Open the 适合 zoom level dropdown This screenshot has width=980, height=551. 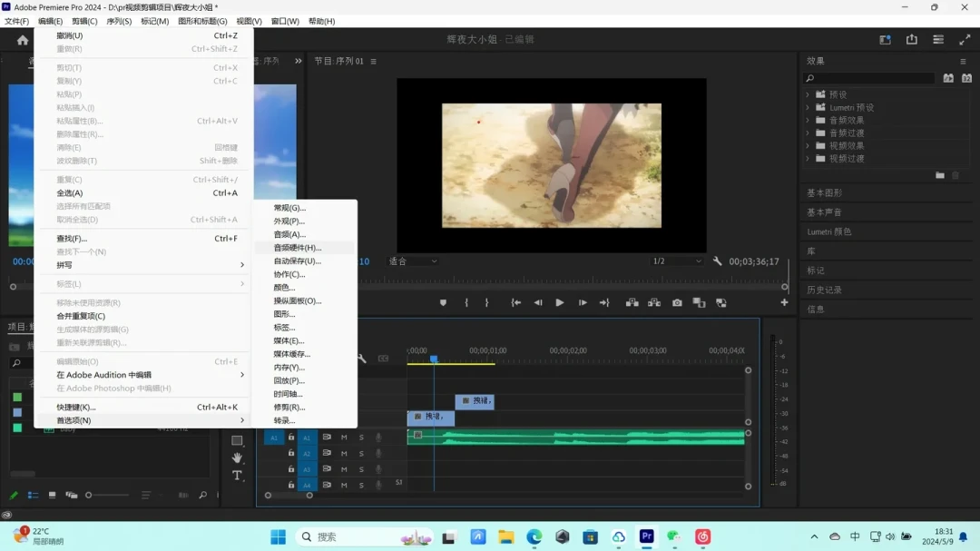click(413, 261)
